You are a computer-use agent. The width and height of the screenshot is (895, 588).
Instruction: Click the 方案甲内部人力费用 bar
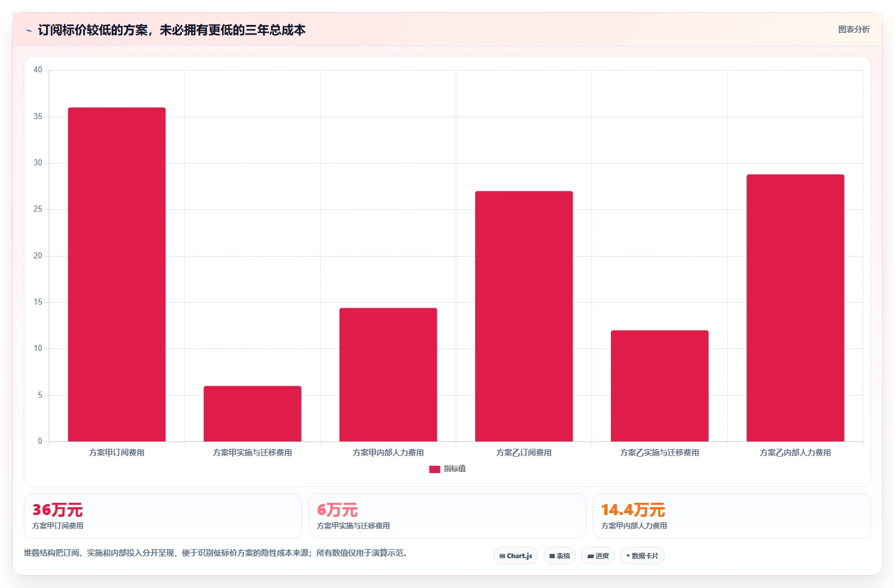pyautogui.click(x=388, y=375)
